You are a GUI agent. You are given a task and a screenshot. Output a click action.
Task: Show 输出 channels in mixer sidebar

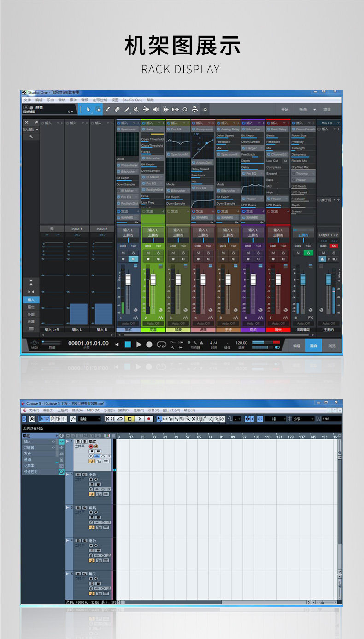[x=31, y=307]
